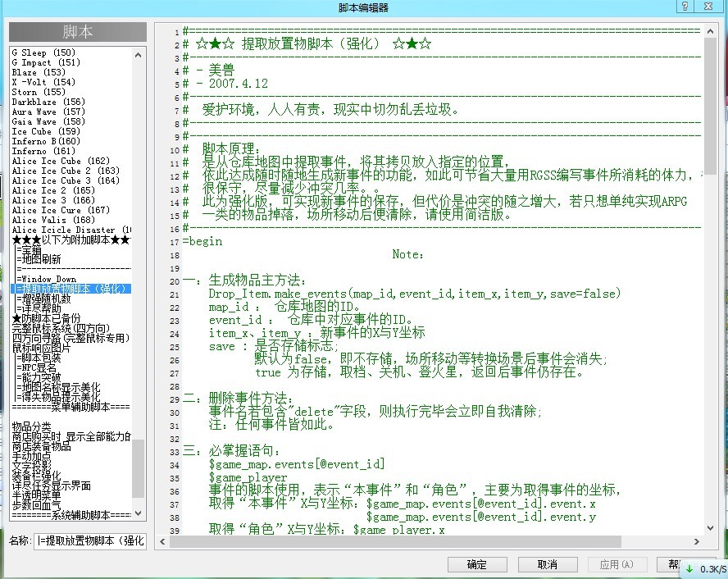728x579 pixels.
Task: Select the '物品分类' script
Action: pos(31,426)
